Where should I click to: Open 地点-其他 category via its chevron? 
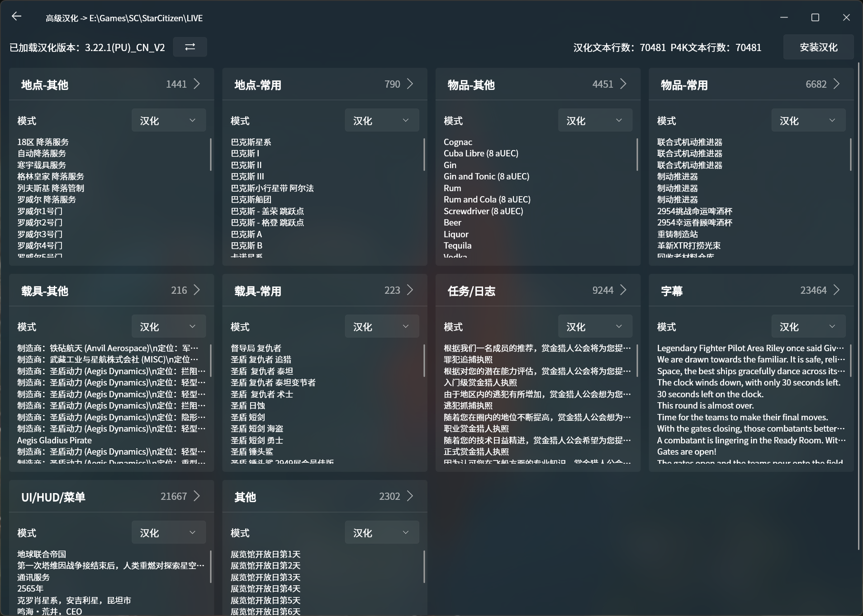[197, 84]
